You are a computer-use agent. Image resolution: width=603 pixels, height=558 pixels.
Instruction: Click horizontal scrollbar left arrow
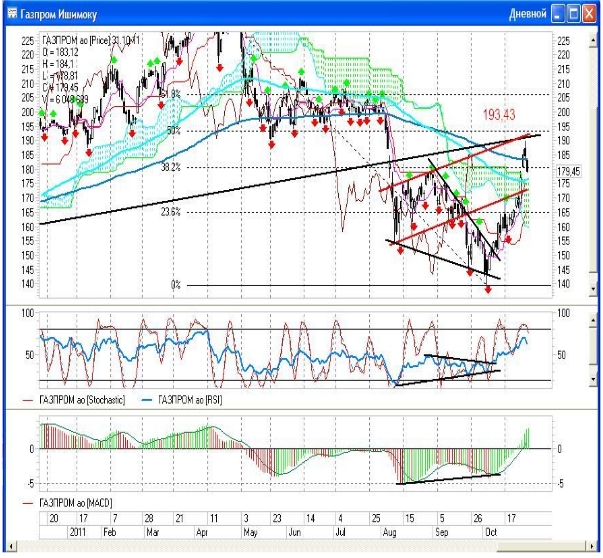[x=12, y=546]
